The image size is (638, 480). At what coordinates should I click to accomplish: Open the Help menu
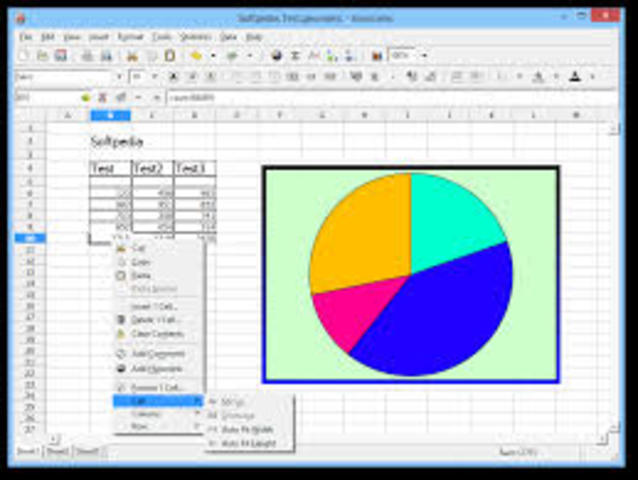[x=253, y=37]
